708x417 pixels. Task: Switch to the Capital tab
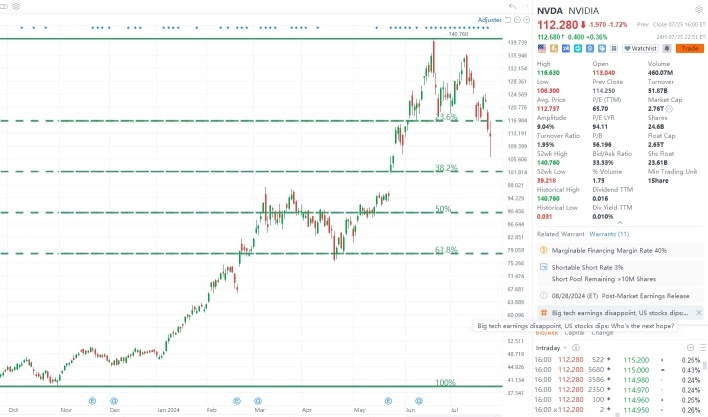tap(574, 333)
